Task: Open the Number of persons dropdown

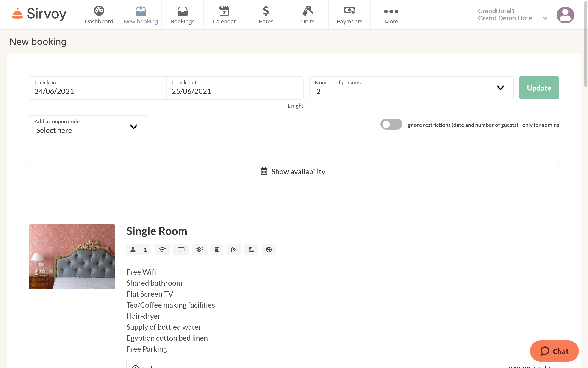Action: click(411, 88)
